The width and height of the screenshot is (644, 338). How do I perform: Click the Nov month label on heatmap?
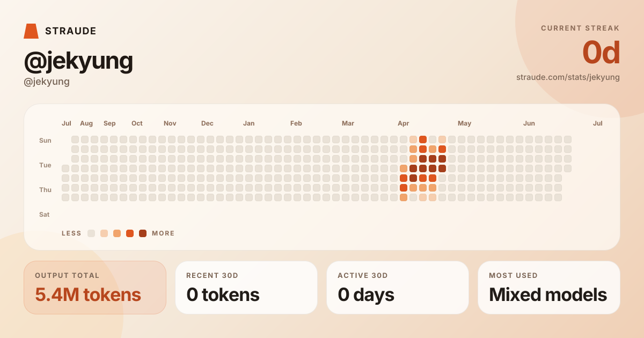tap(170, 123)
